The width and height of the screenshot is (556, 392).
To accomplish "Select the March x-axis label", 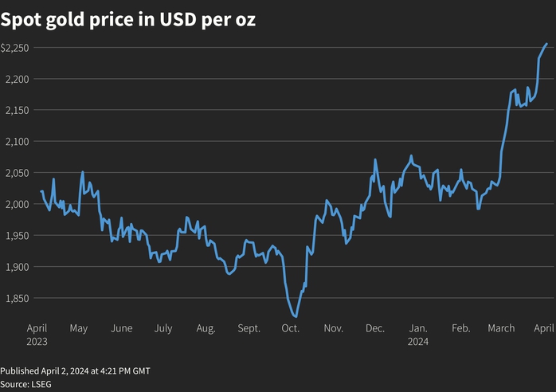I will [x=501, y=328].
